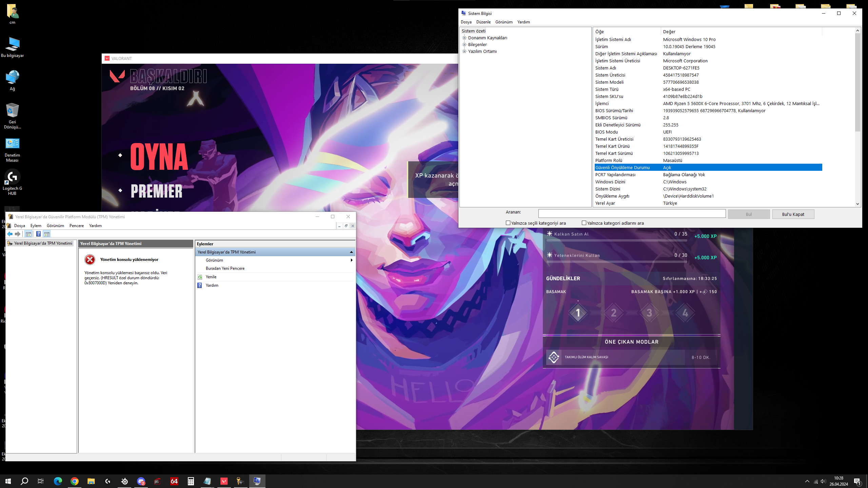This screenshot has width=868, height=488.
Task: Toggle Show/Hide Console Tree icon in TPM toolbar
Action: (x=28, y=234)
